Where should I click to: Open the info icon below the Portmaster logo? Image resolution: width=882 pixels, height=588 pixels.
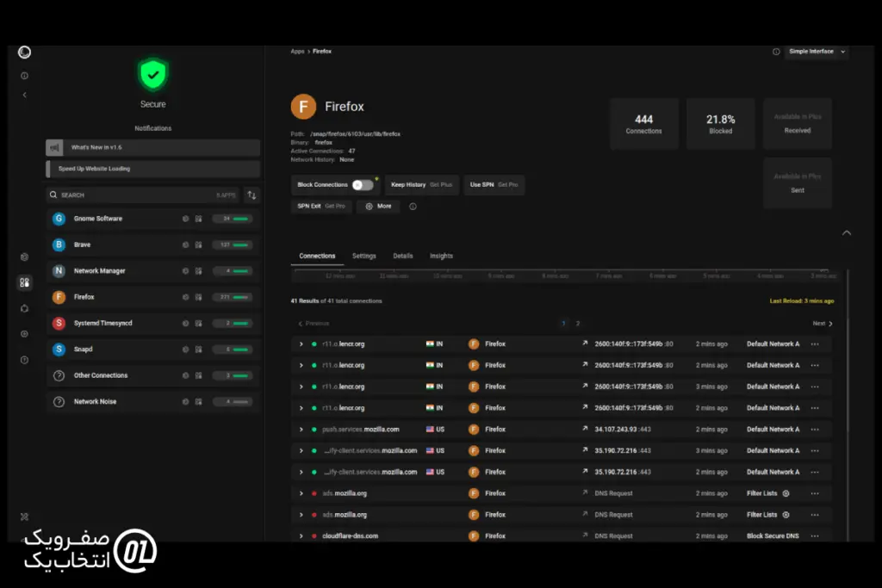point(24,75)
